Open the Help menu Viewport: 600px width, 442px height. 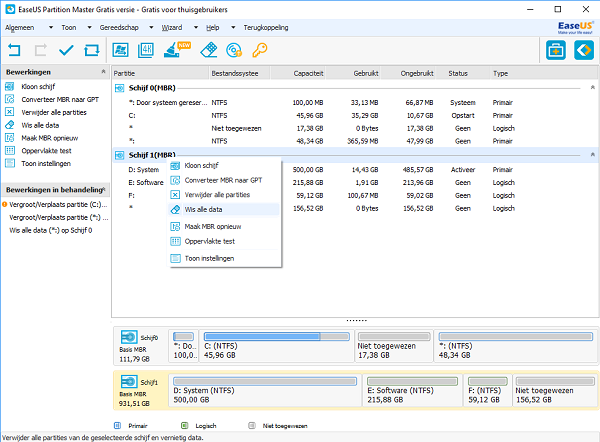213,28
